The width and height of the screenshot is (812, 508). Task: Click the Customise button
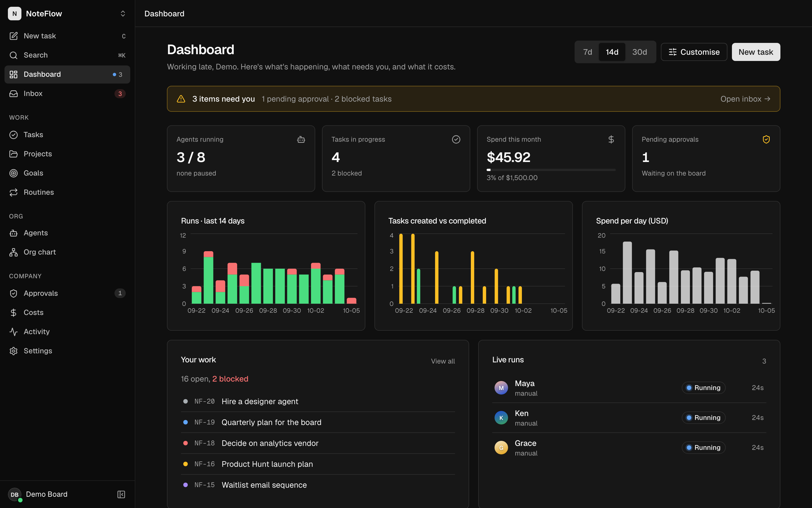pos(694,52)
